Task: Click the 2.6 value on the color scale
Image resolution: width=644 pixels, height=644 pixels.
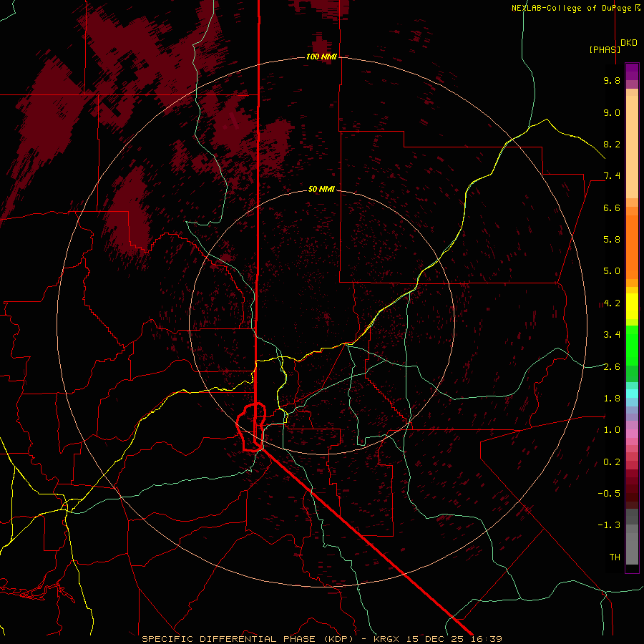Action: click(612, 366)
